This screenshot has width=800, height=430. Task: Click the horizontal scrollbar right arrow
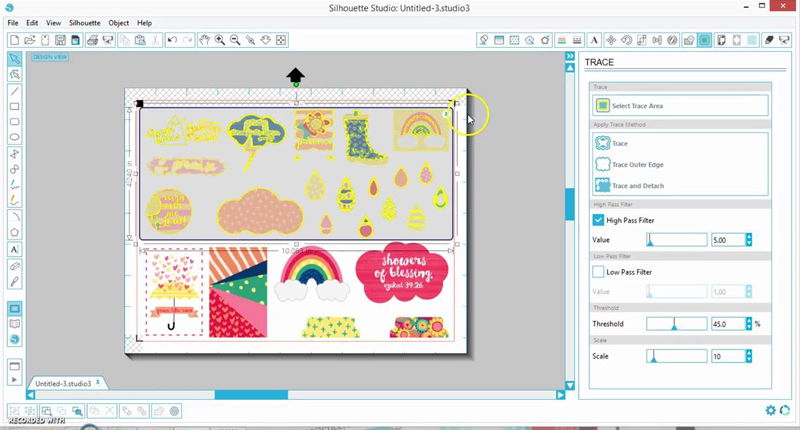(x=560, y=395)
